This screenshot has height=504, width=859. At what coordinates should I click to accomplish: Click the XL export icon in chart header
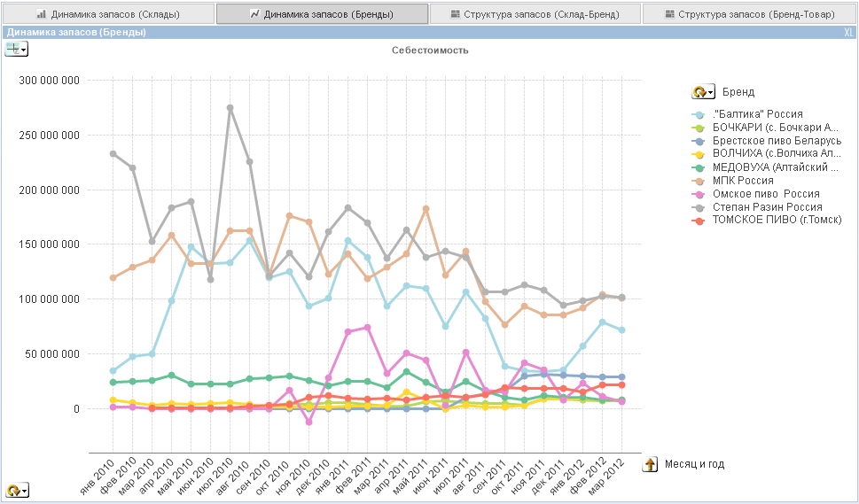[848, 32]
